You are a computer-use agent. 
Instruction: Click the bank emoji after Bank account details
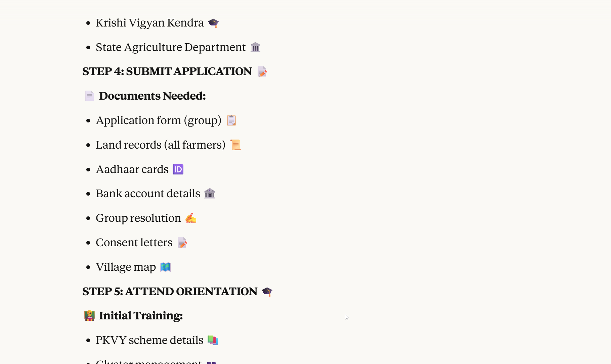(x=210, y=194)
